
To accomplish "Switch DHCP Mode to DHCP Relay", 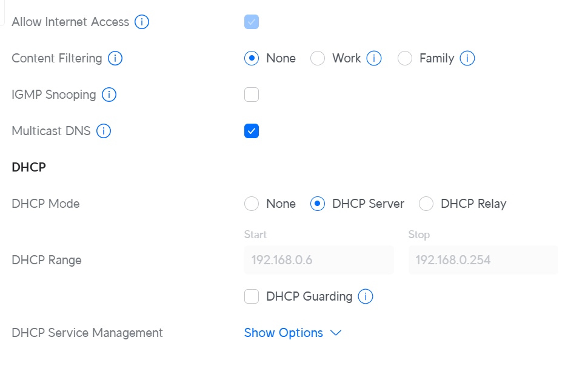I will tap(426, 204).
